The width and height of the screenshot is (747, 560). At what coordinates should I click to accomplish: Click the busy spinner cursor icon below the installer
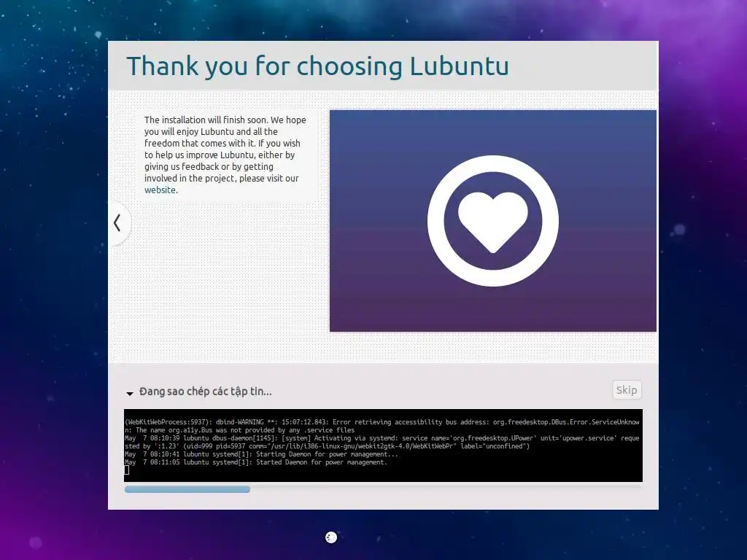point(331,537)
